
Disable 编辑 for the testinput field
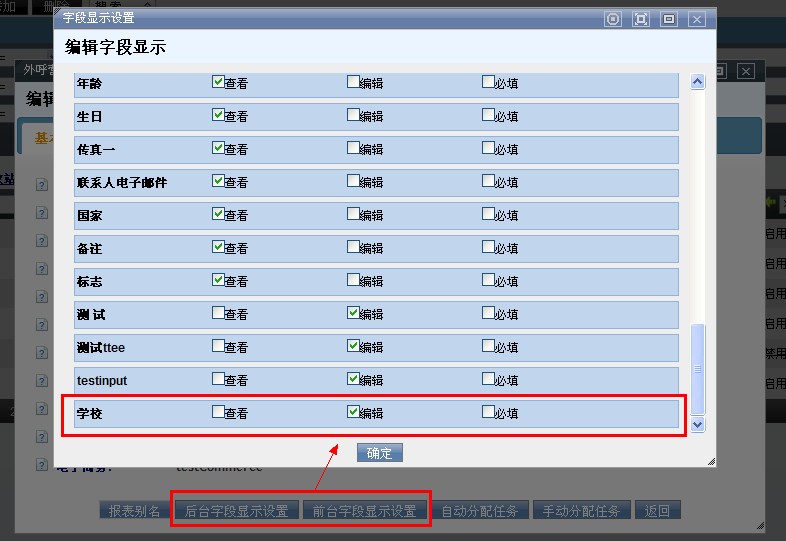coord(353,379)
